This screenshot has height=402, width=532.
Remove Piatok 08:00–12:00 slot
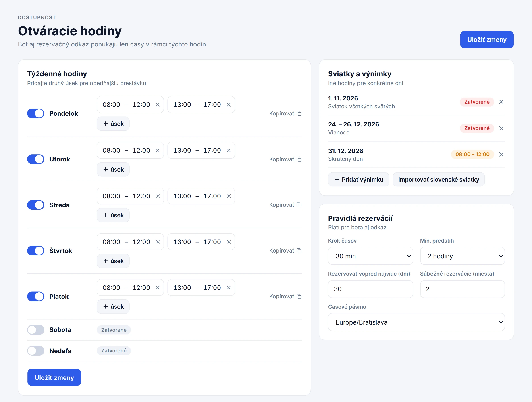[x=158, y=288]
